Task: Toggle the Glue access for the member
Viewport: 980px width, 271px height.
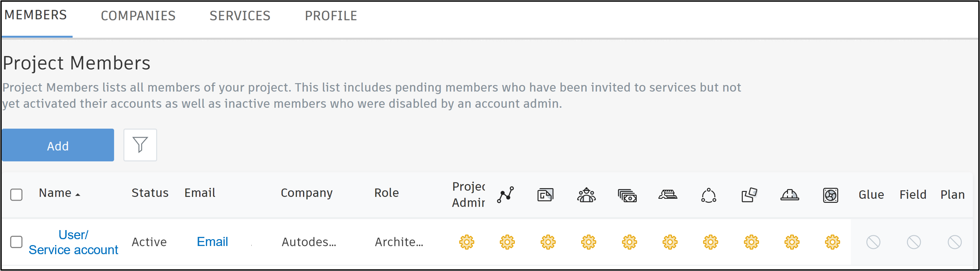Action: click(873, 242)
